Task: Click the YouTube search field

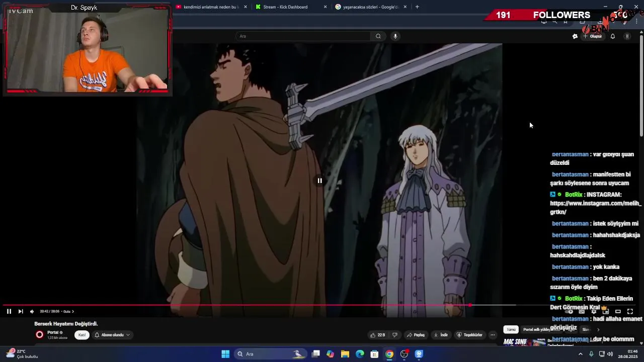Action: pos(303,36)
